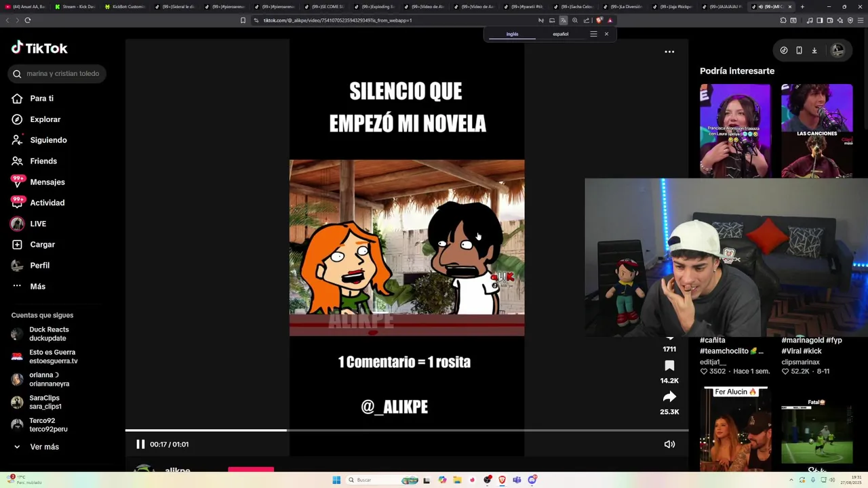Bookmark this page in address bar
Image resolution: width=868 pixels, height=488 pixels.
[x=243, y=20]
